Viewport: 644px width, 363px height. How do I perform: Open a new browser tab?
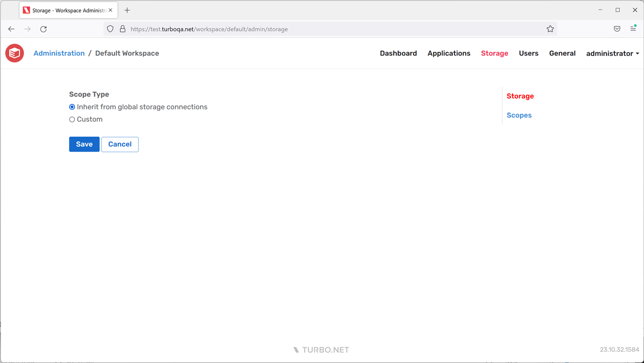[x=127, y=10]
